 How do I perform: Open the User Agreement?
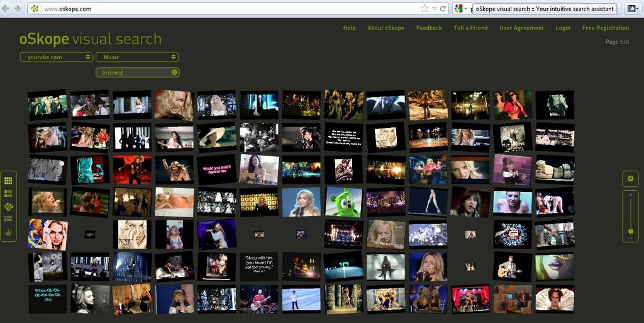521,28
